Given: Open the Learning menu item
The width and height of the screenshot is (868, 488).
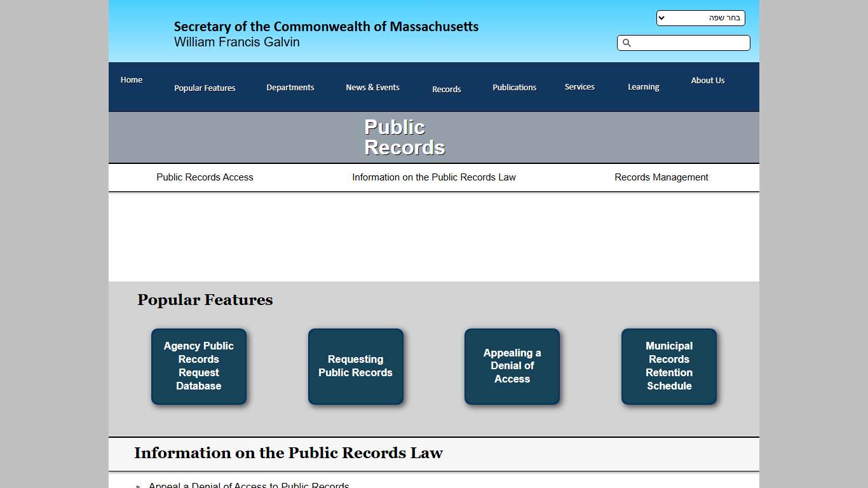Looking at the screenshot, I should pyautogui.click(x=643, y=86).
